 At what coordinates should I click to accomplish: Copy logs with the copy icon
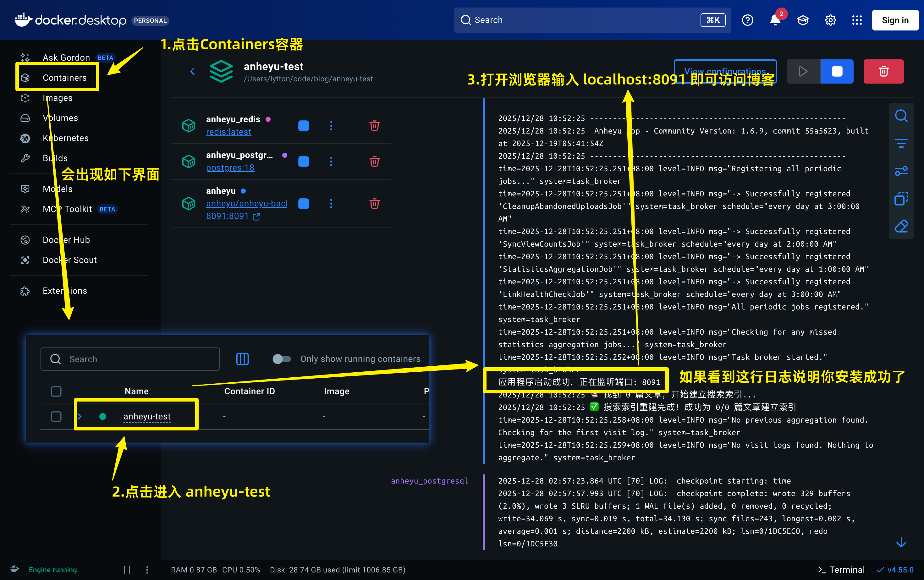901,198
